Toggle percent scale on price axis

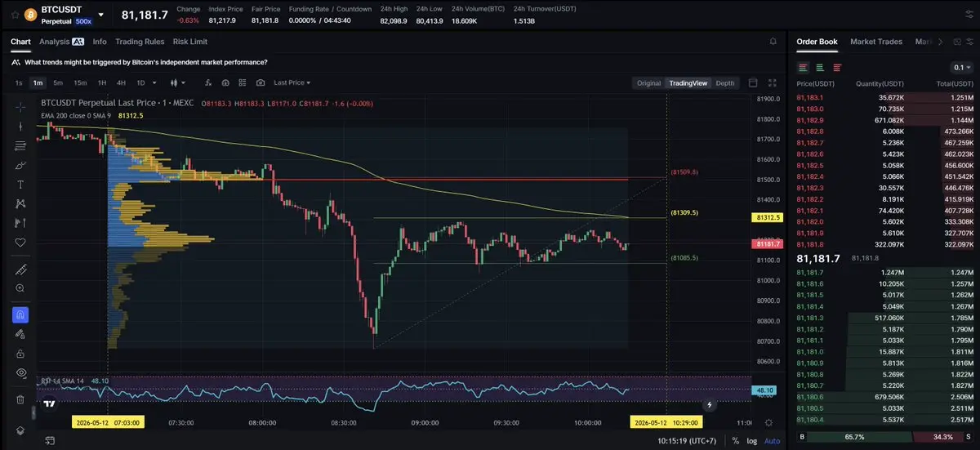[x=736, y=441]
